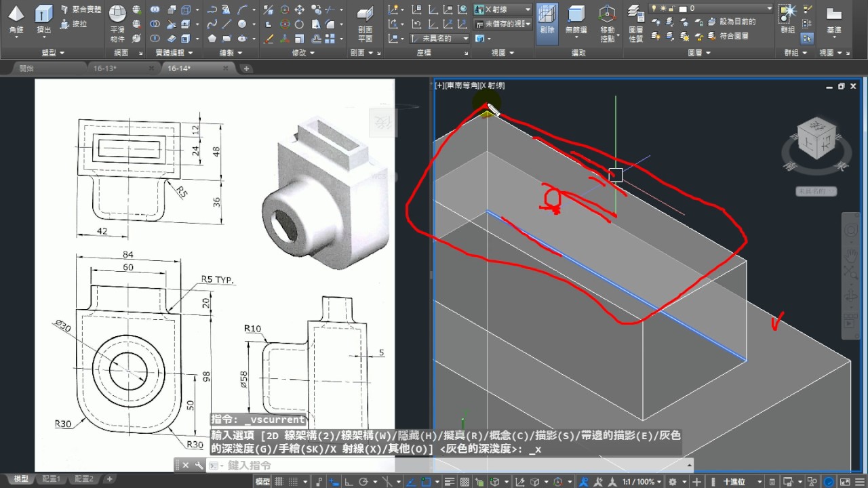Switch to the 模型 (Model) layout tab
The width and height of the screenshot is (868, 488).
[x=21, y=479]
